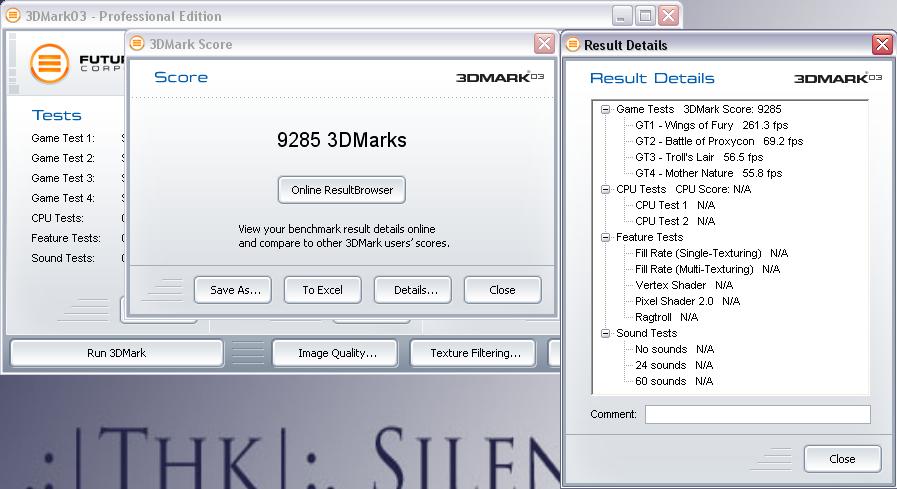Open the Details... button in Score window
This screenshot has width=897, height=489.
click(x=412, y=290)
